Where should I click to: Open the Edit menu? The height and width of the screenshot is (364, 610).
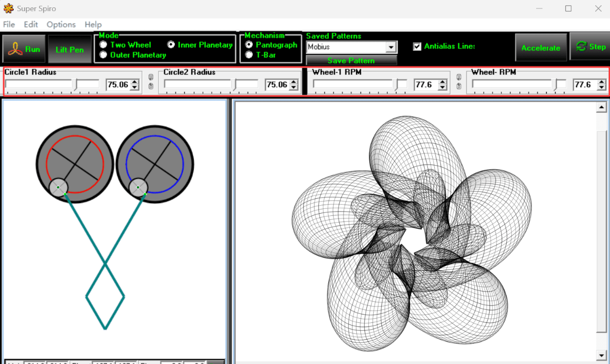coord(31,24)
